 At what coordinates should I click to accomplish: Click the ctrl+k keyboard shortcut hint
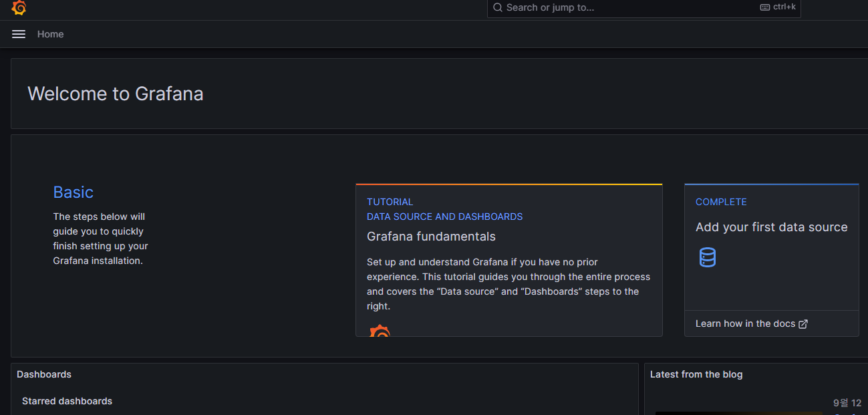(x=778, y=7)
